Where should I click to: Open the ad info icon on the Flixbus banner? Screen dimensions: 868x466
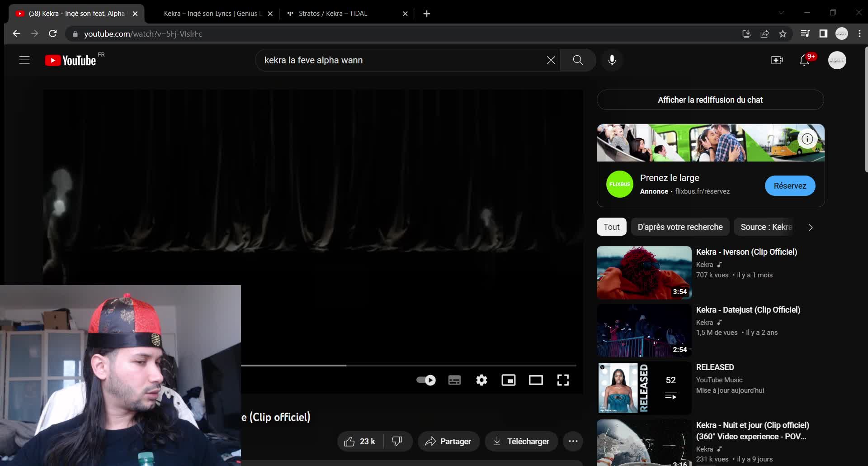[x=807, y=139]
